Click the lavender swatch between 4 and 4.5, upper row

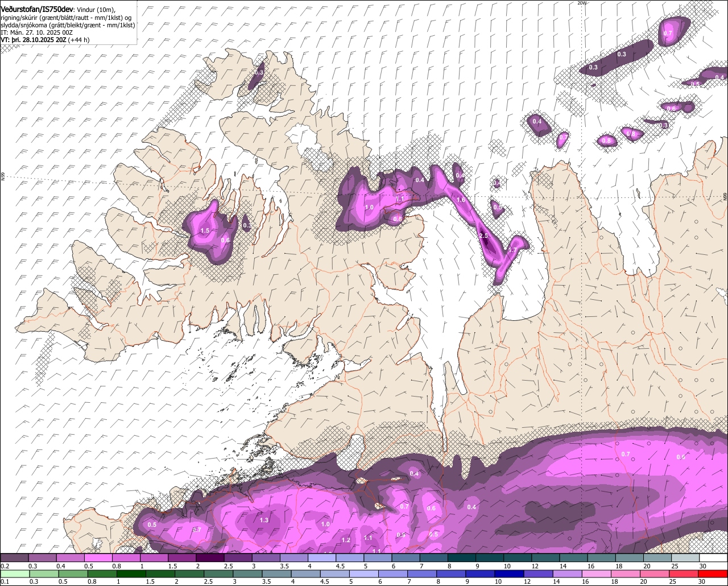point(322,558)
